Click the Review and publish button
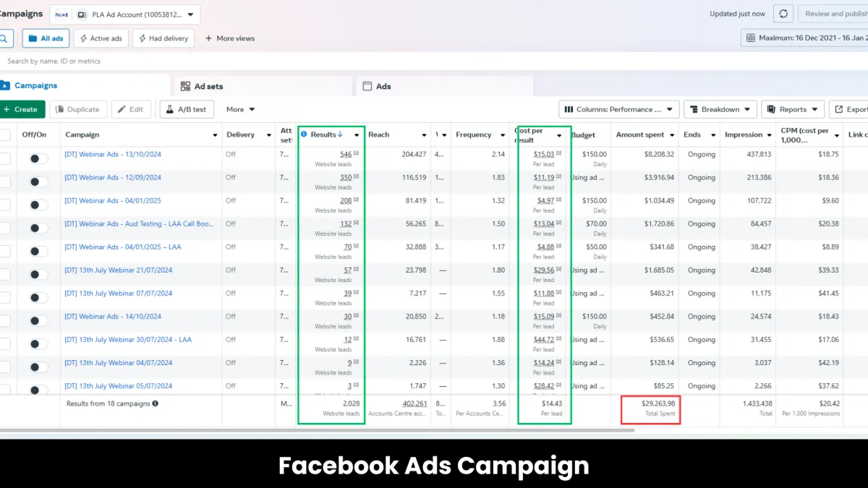This screenshot has width=868, height=488. click(833, 14)
